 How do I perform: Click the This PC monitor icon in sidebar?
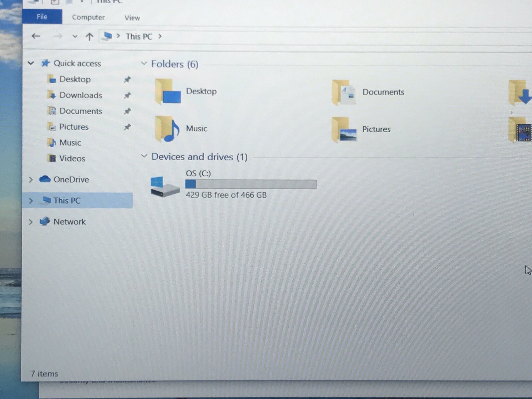coord(46,200)
